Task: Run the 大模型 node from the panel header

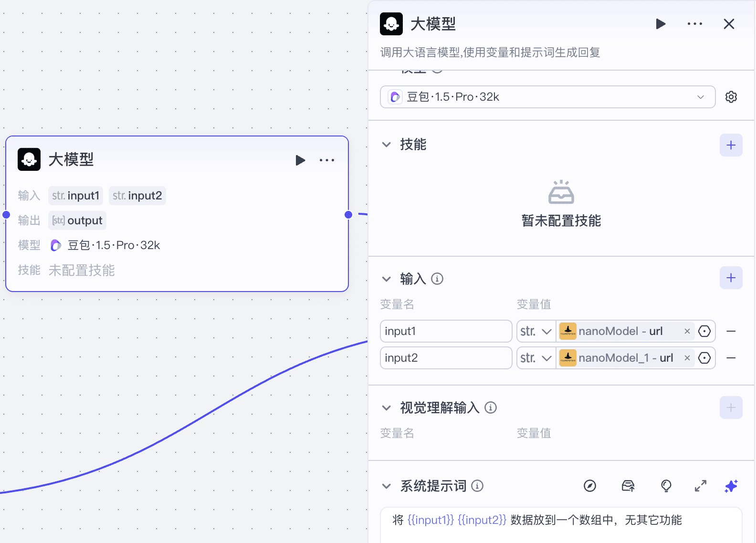Action: click(x=661, y=24)
